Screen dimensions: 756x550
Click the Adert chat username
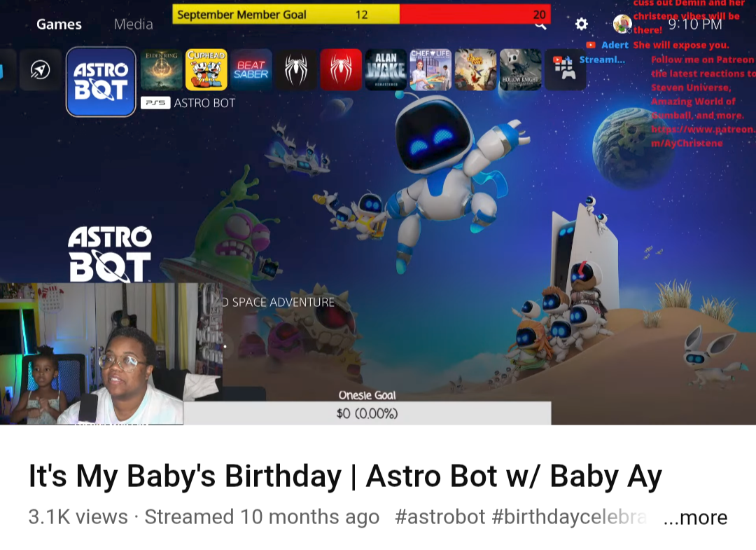615,45
